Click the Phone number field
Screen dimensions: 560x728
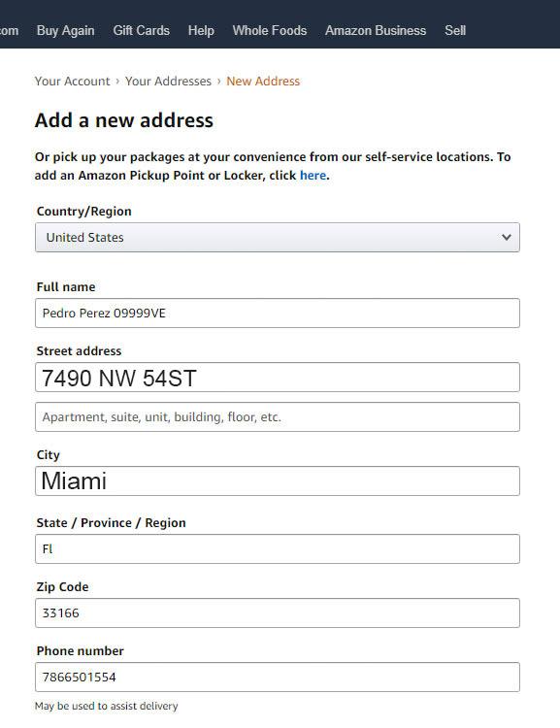pos(278,677)
